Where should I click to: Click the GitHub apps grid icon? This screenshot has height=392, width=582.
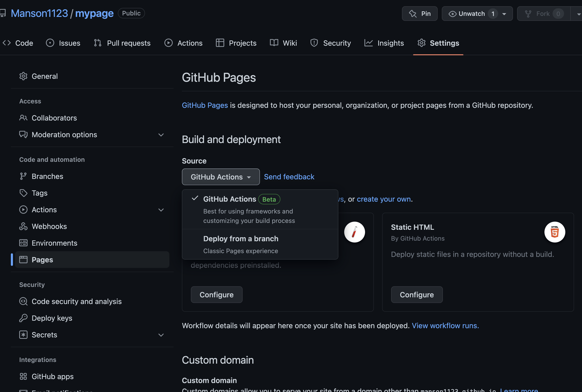(x=23, y=377)
